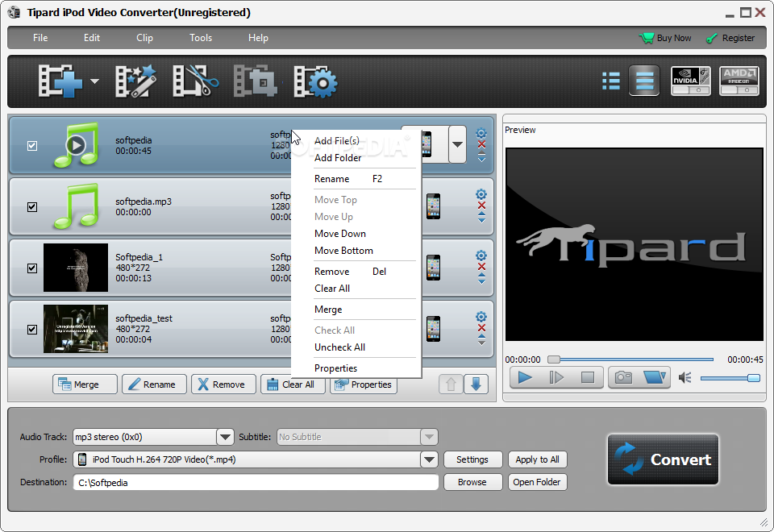Start conversion with Convert button
The width and height of the screenshot is (774, 532).
click(x=663, y=459)
